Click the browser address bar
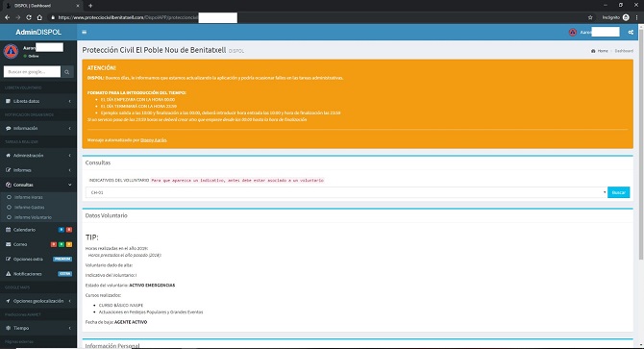This screenshot has width=644, height=349. coord(316,17)
